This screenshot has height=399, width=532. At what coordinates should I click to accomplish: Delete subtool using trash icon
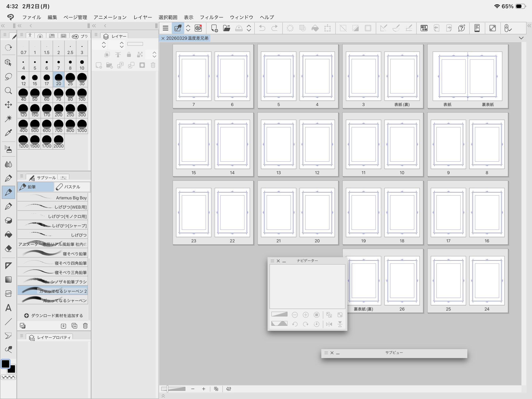point(85,326)
